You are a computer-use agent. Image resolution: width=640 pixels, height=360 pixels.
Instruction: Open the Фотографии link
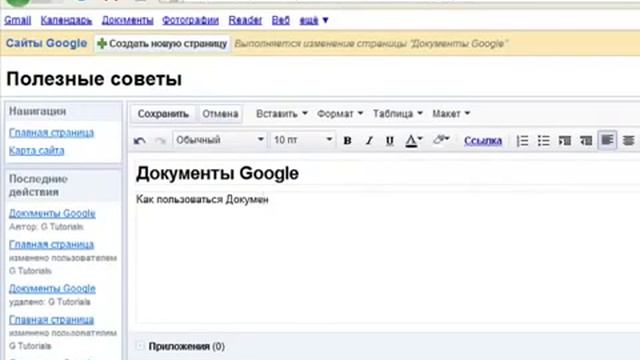pos(190,20)
